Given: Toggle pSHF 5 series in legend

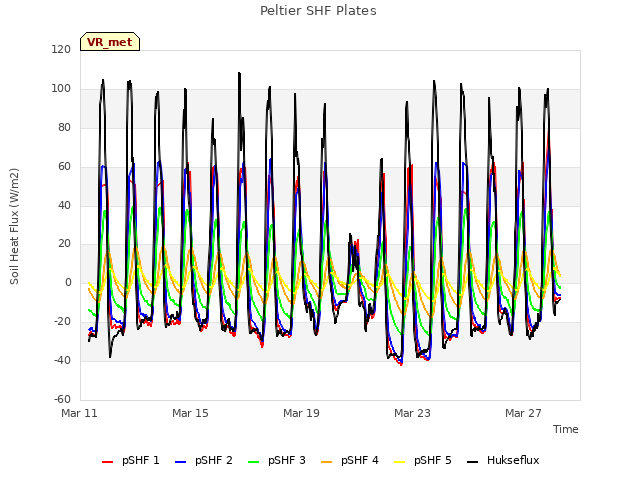Looking at the screenshot, I should click(x=423, y=460).
